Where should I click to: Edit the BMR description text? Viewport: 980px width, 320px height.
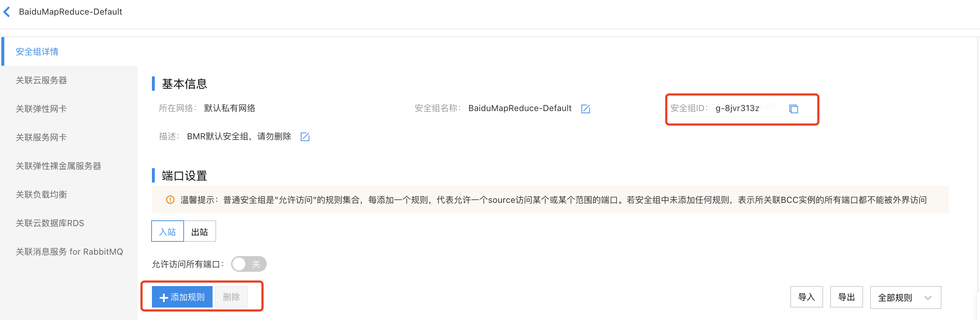[x=305, y=137]
